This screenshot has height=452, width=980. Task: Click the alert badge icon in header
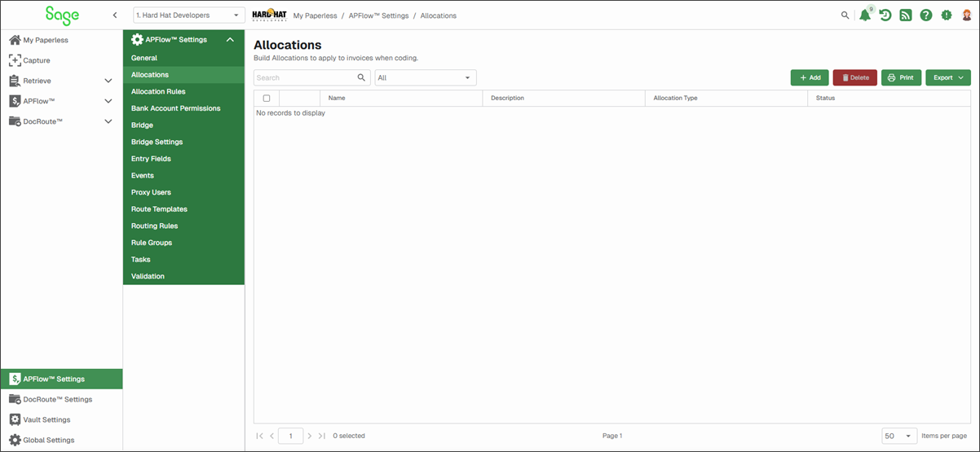pos(947,15)
